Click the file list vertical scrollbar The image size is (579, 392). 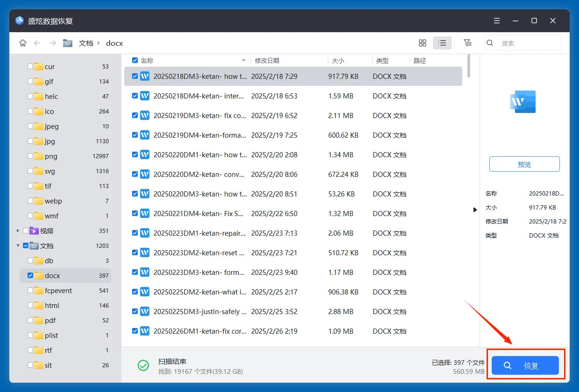click(x=468, y=66)
